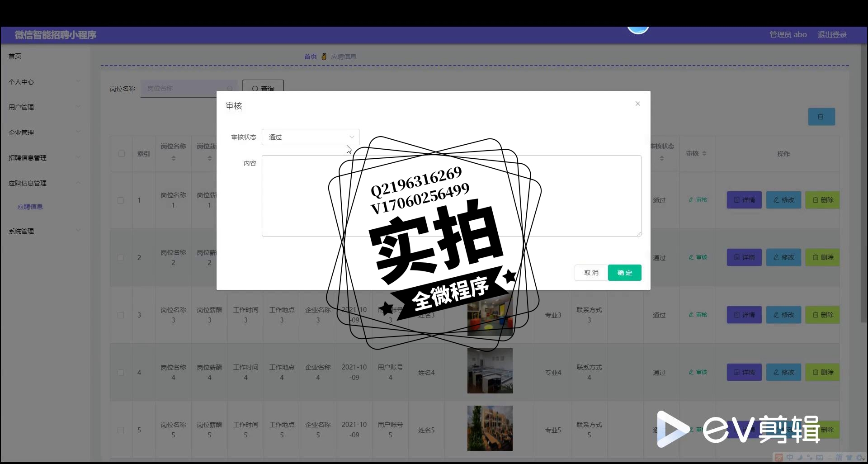Check the checkbox for row 1
The width and height of the screenshot is (868, 464).
[121, 200]
